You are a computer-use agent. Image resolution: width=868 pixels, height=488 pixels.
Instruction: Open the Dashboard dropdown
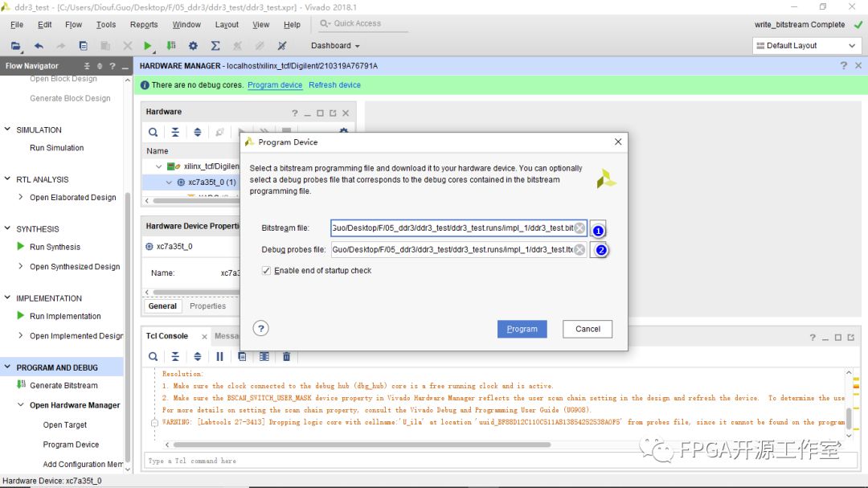coord(335,46)
